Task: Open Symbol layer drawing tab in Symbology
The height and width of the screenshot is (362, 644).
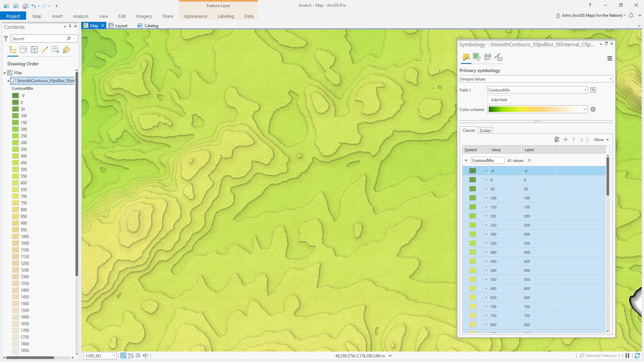Action: (x=487, y=57)
